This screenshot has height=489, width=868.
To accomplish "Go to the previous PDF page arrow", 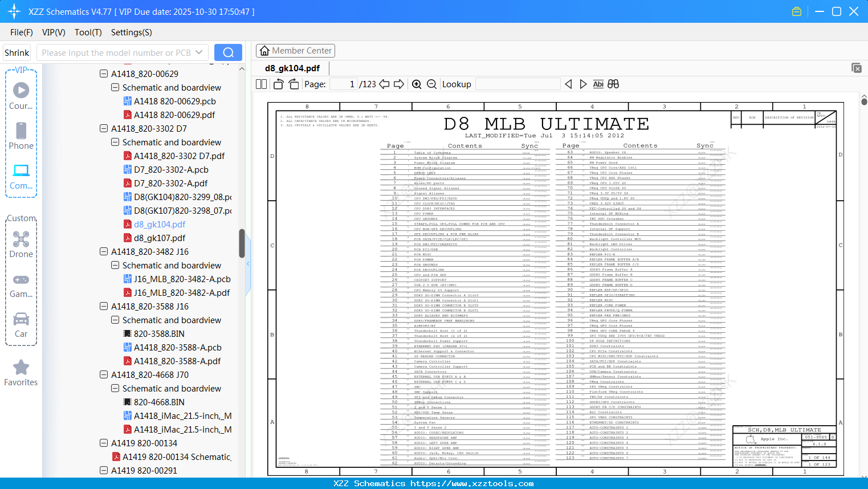I will [385, 84].
